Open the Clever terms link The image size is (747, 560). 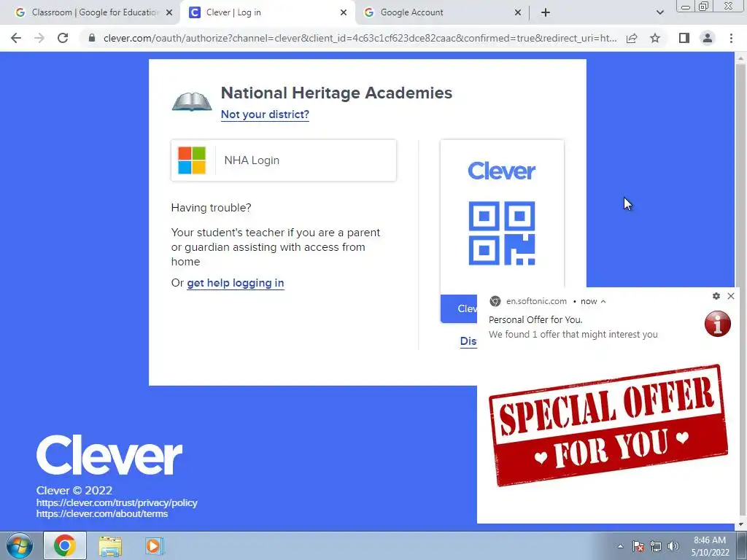[x=102, y=514]
